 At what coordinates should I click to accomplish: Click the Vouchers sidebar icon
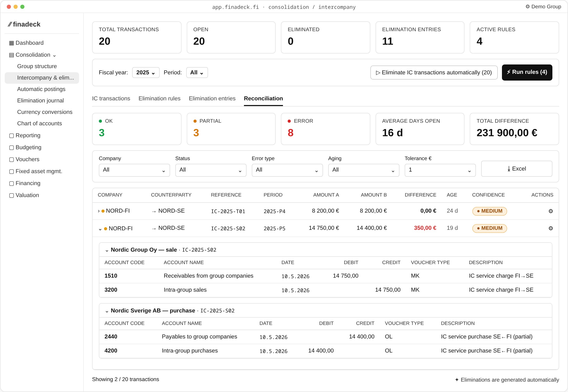click(11, 159)
